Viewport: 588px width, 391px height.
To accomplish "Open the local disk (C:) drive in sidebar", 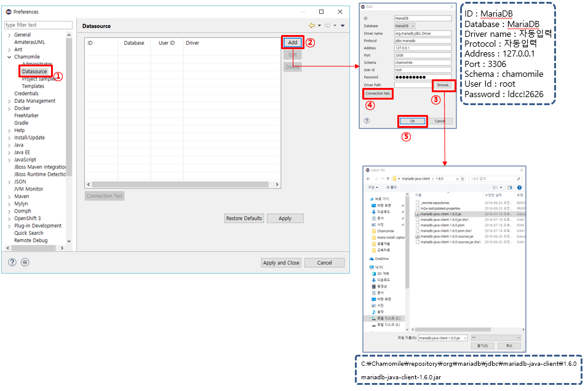I will [387, 318].
